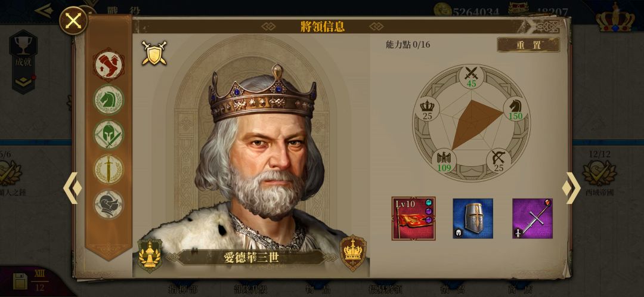This screenshot has width=644, height=297.
Task: Tap the cavalry horse stat showing 150
Action: coord(515,109)
